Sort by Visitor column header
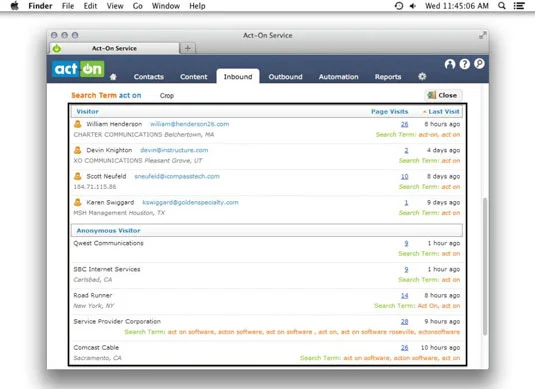Screen dimensions: 535x389 tap(87, 112)
